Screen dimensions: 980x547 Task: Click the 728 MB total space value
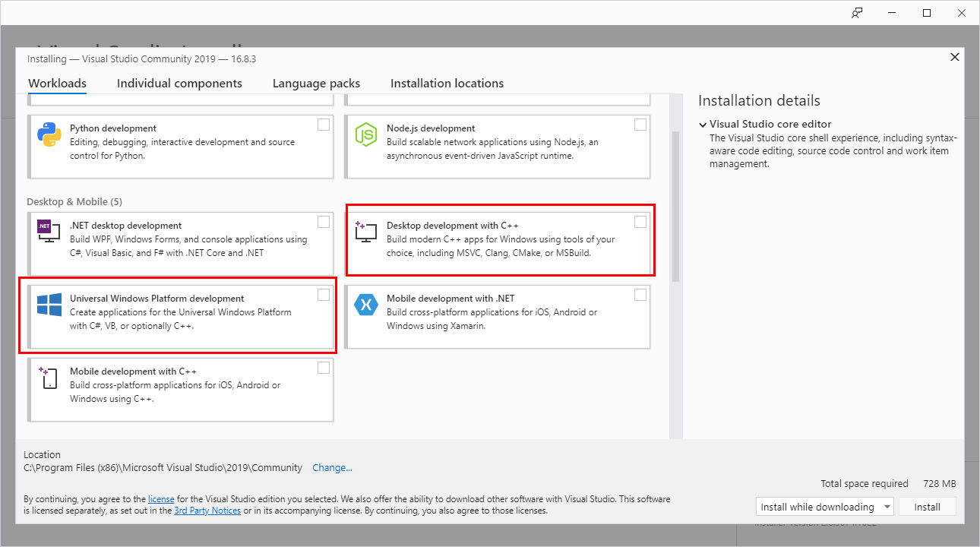[940, 484]
